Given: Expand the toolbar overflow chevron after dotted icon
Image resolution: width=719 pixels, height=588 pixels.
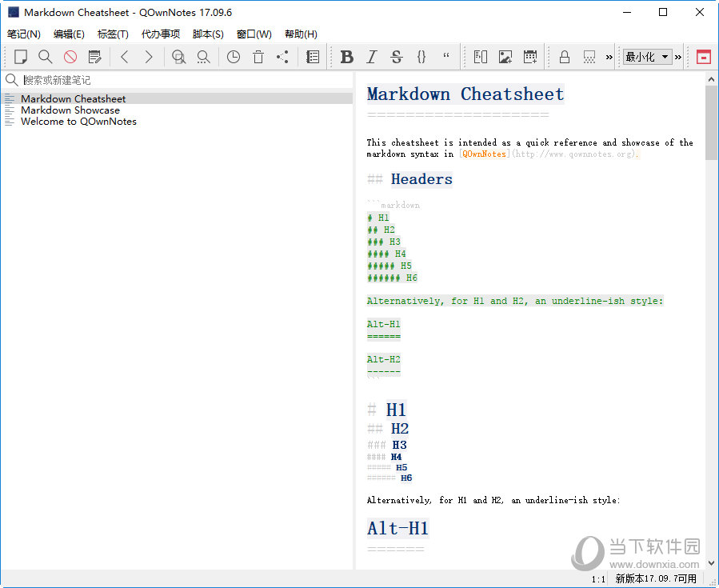Looking at the screenshot, I should [609, 58].
